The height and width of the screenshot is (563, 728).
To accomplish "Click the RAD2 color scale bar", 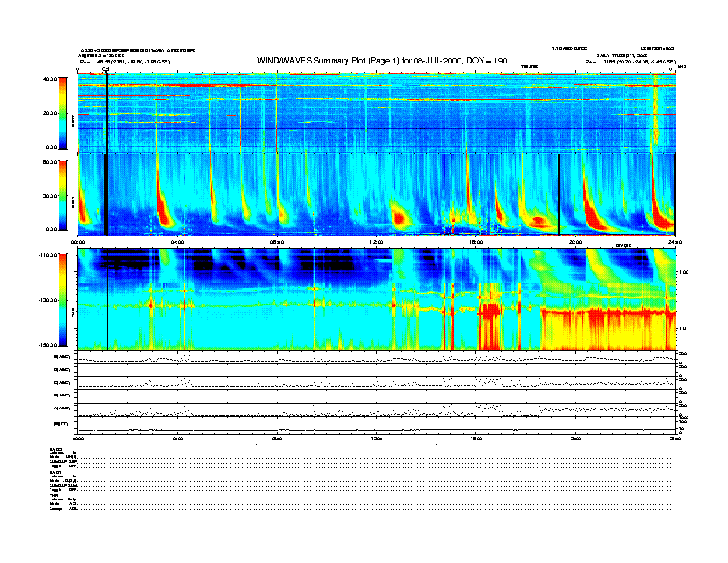I will pyautogui.click(x=63, y=113).
